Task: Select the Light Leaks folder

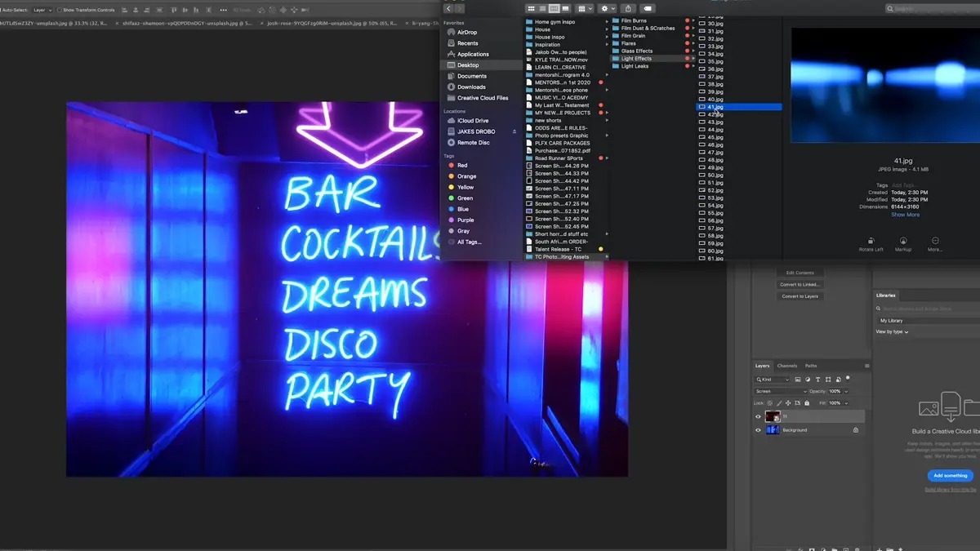Action: pyautogui.click(x=635, y=66)
